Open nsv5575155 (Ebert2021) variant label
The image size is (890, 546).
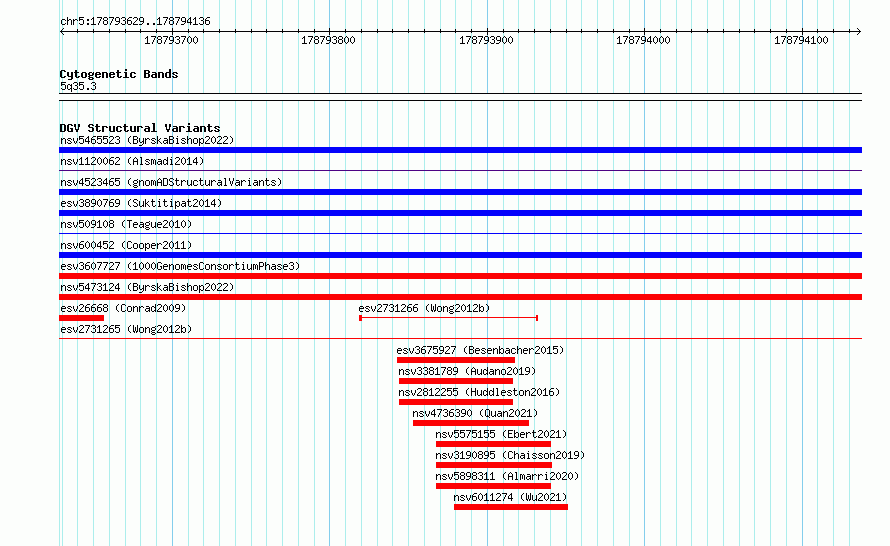click(501, 434)
